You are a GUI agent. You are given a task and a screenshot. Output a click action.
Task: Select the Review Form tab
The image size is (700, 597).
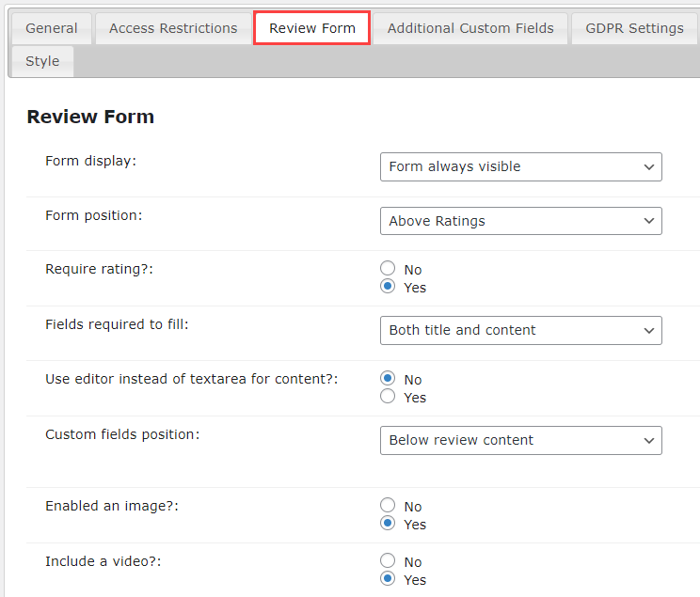click(x=312, y=28)
